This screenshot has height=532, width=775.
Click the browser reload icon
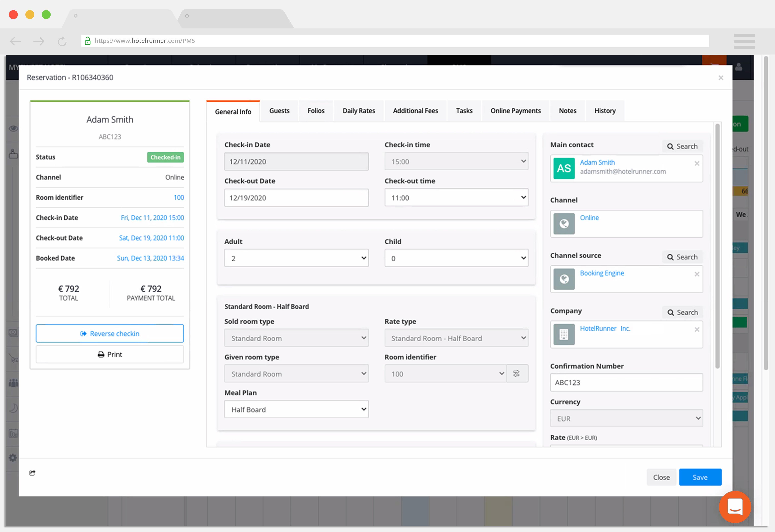(62, 41)
